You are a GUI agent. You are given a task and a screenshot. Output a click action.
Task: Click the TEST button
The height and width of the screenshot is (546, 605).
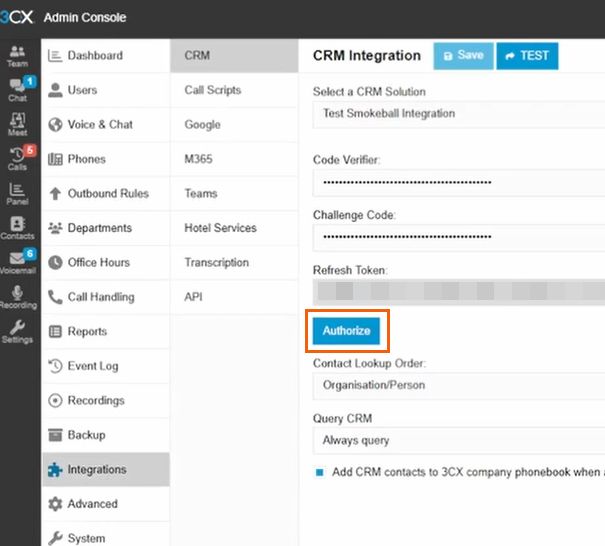527,56
